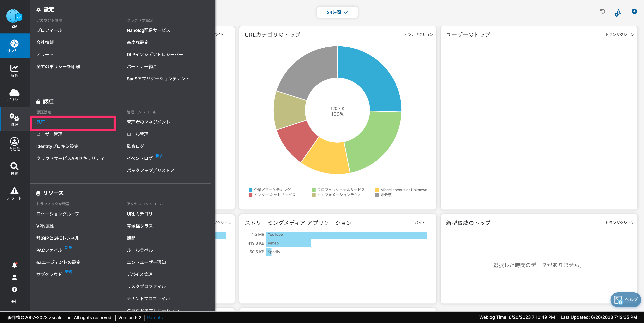Open ユーザー管理

pos(49,134)
